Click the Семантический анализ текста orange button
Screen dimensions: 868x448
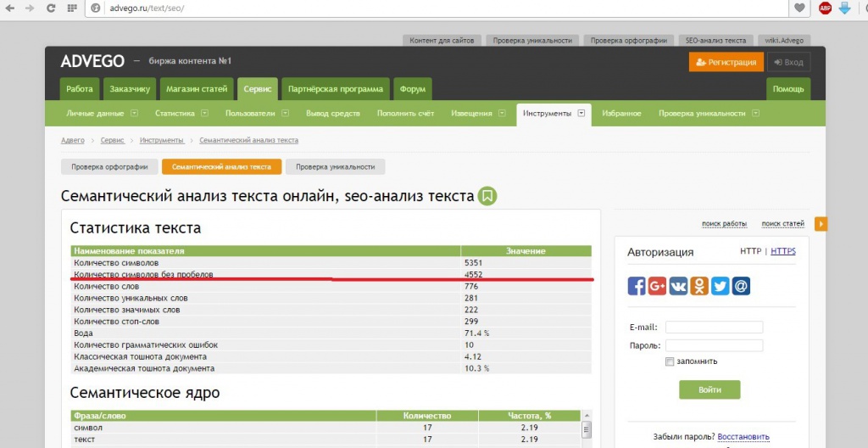(221, 167)
